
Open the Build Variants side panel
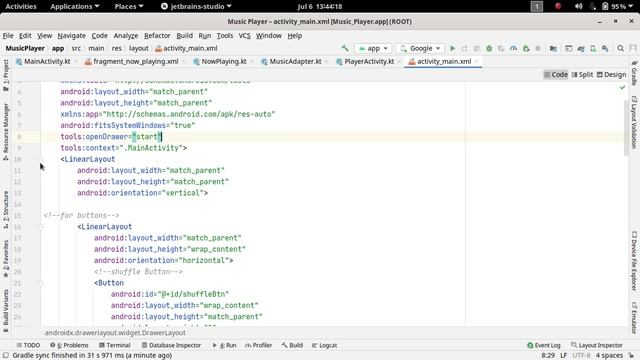point(6,310)
